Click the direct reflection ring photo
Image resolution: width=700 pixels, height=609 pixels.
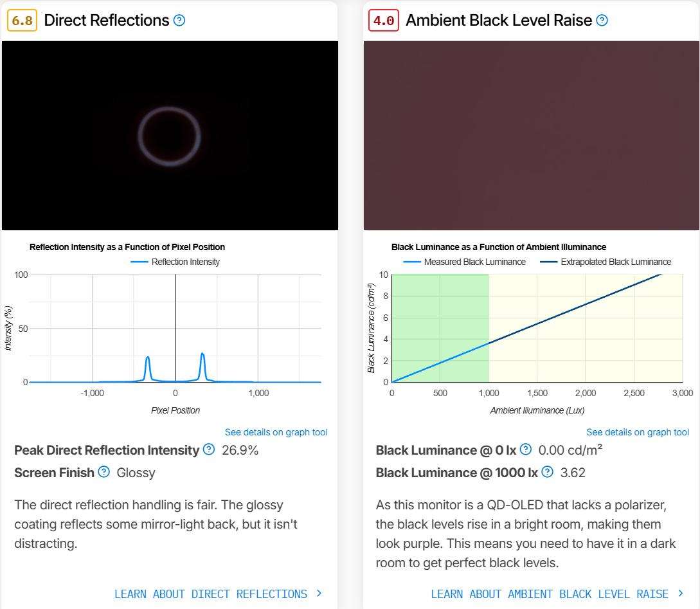click(170, 136)
